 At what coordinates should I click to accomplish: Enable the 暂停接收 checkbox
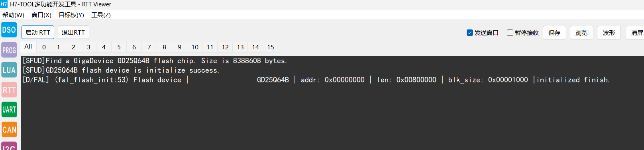510,33
